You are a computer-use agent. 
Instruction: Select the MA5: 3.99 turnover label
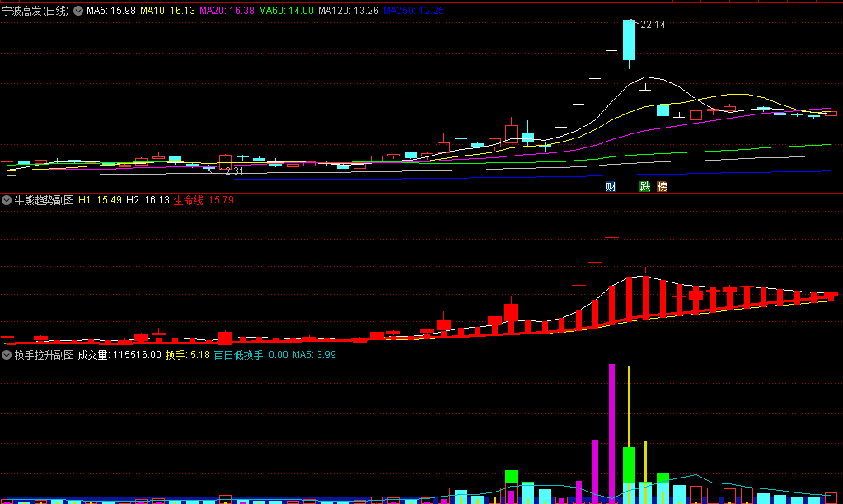coord(314,355)
